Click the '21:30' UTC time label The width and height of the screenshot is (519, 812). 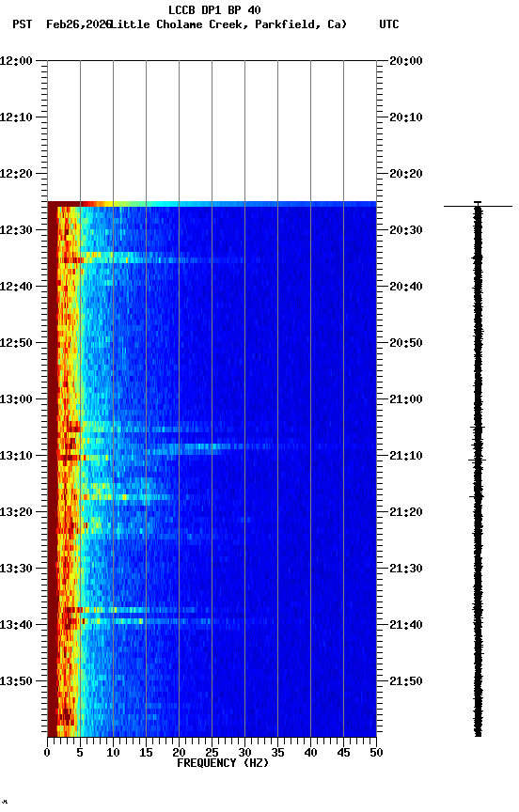click(x=406, y=569)
